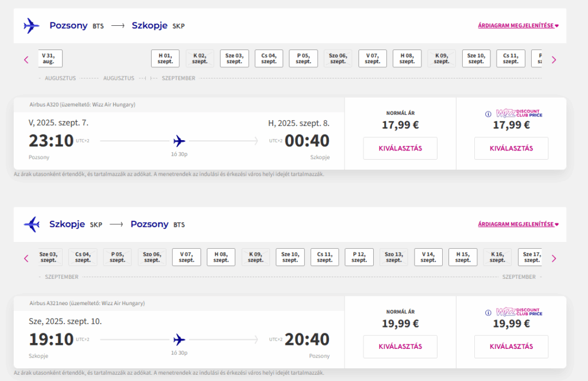Click the return Szkopje arrival airplane icon
This screenshot has width=588, height=381.
click(x=31, y=225)
